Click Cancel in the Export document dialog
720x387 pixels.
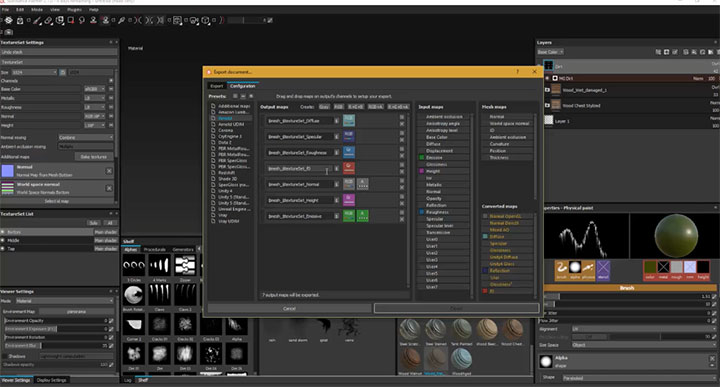[289, 308]
